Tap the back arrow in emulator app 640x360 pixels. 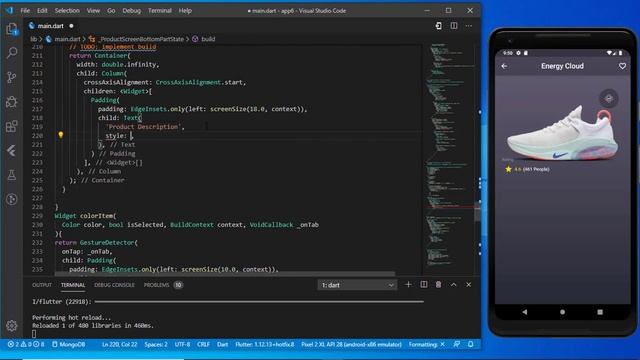pyautogui.click(x=504, y=66)
